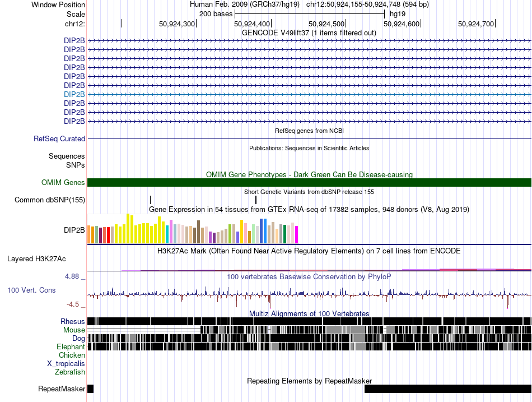The width and height of the screenshot is (532, 402).
Task: Click the Window Position label
Action: (x=58, y=4)
